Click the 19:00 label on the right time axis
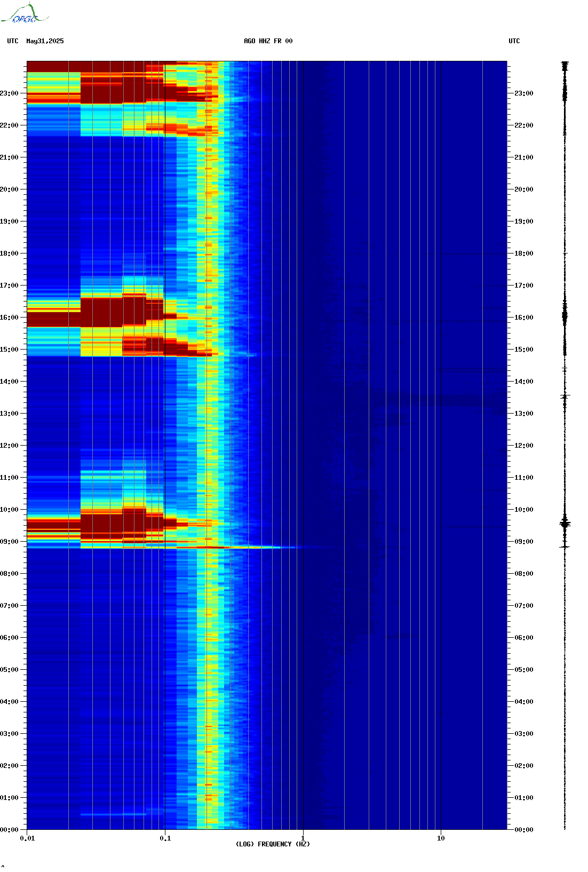This screenshot has height=872, width=588. pos(523,221)
